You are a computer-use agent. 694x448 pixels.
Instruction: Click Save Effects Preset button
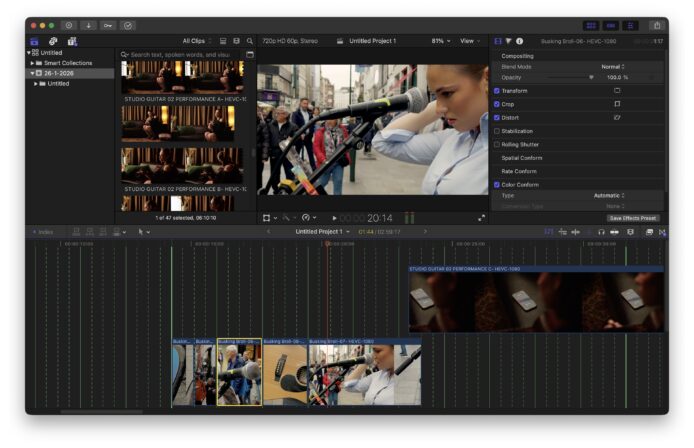click(633, 218)
